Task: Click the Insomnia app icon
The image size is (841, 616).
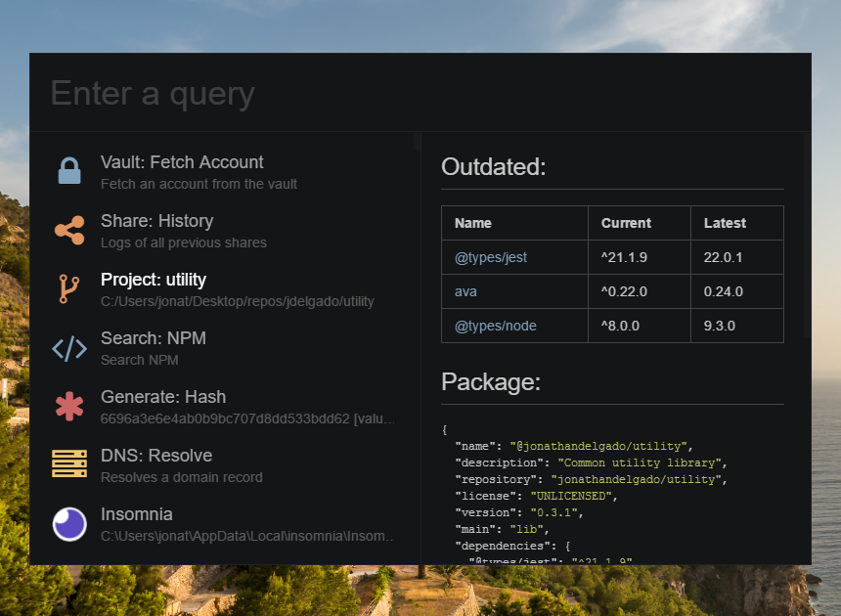Action: (x=69, y=524)
